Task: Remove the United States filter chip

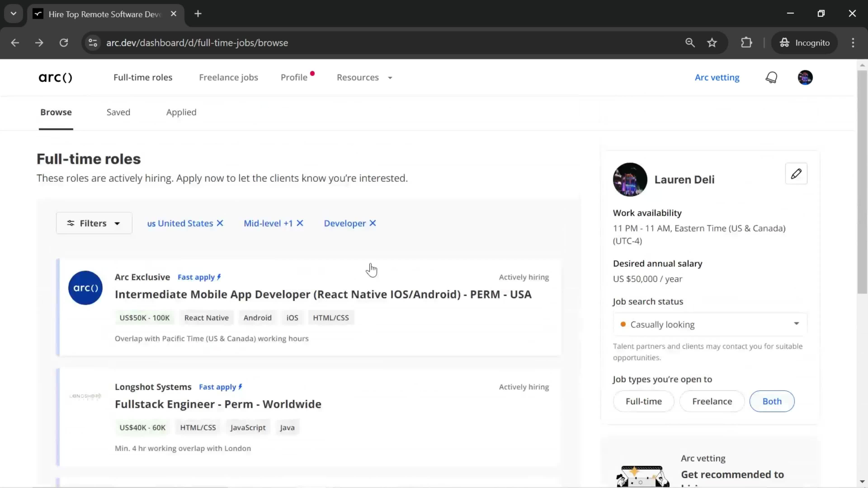Action: click(x=220, y=223)
